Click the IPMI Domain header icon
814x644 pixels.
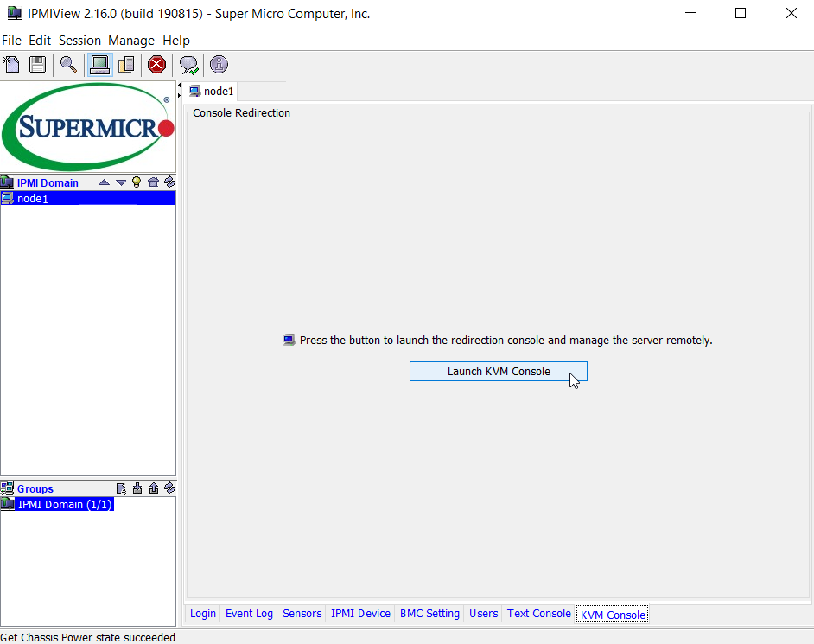tap(7, 182)
